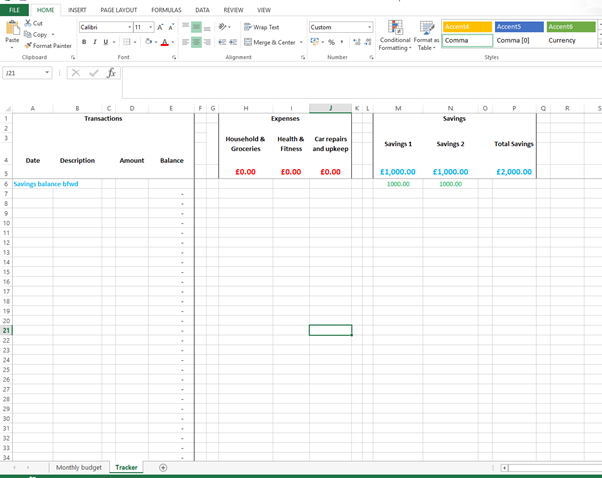Switch to the FORMULAS tab
Image resolution: width=602 pixels, height=478 pixels.
[166, 10]
